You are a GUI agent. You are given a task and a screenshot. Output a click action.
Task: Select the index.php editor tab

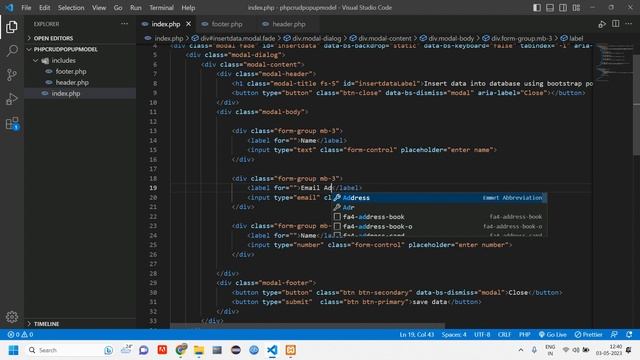166,24
